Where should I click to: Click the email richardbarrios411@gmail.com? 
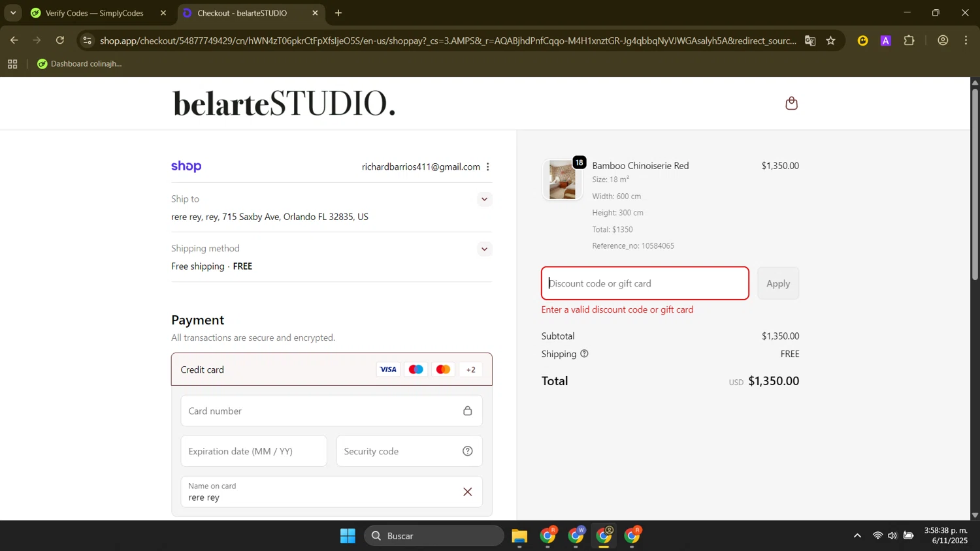click(421, 167)
